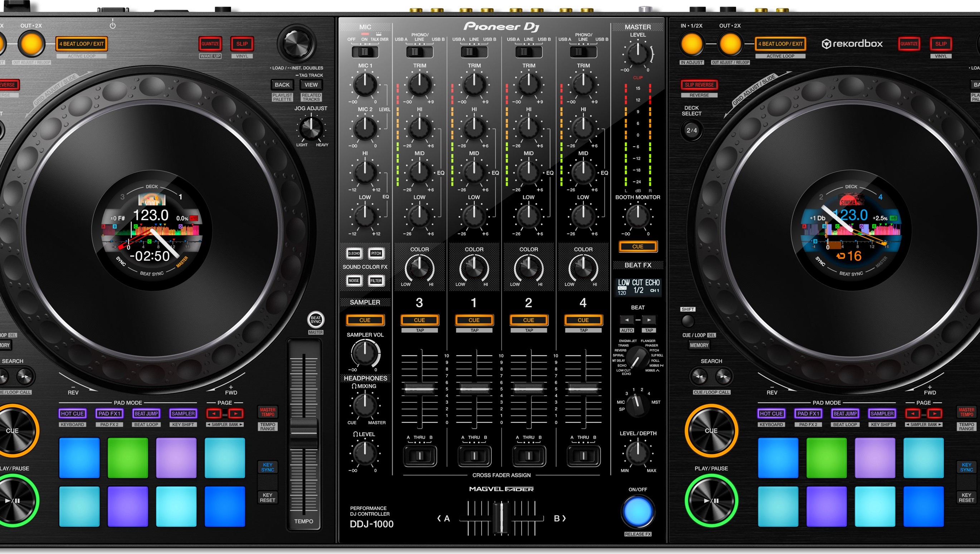Tap the left deck orange OUT 2X loop button

pyautogui.click(x=31, y=44)
